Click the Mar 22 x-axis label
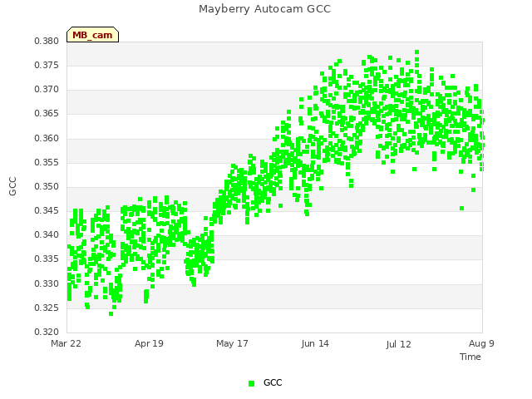Screen dimensions: 532x399 click(x=66, y=343)
